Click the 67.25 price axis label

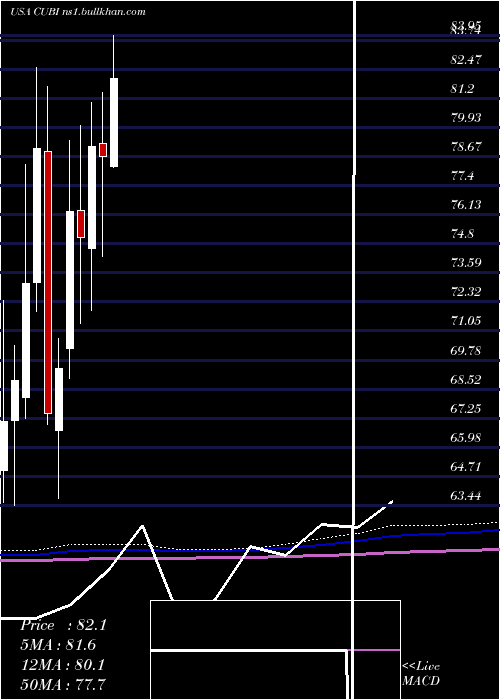[466, 409]
